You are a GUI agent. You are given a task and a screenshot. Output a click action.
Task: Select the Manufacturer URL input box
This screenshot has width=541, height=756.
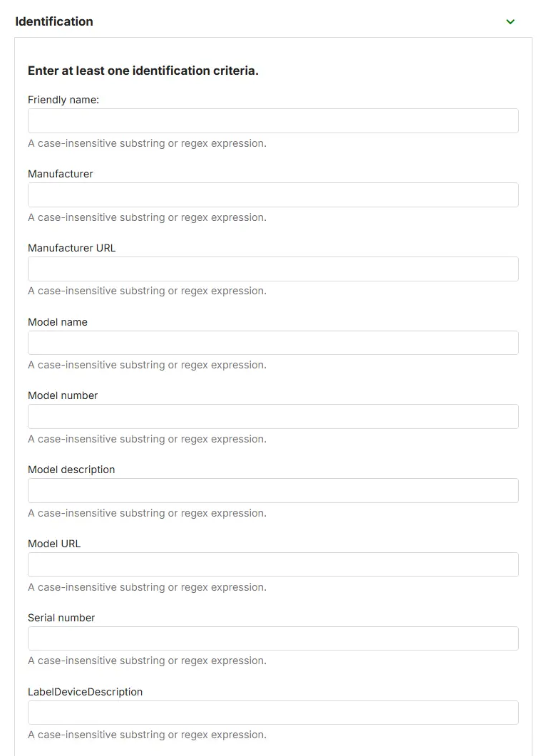coord(273,269)
